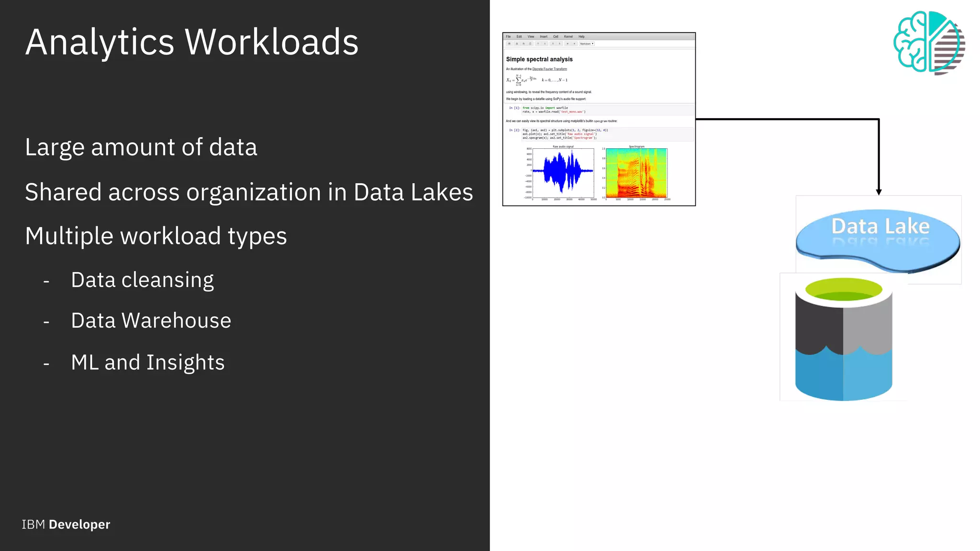Click the Cut cell scissors icon
The image size is (980, 551).
click(x=517, y=44)
